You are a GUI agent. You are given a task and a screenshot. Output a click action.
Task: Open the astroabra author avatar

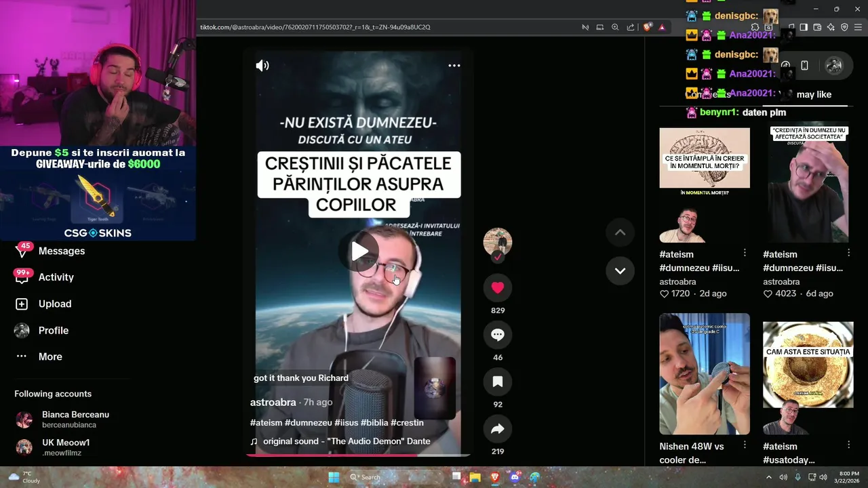[497, 242]
